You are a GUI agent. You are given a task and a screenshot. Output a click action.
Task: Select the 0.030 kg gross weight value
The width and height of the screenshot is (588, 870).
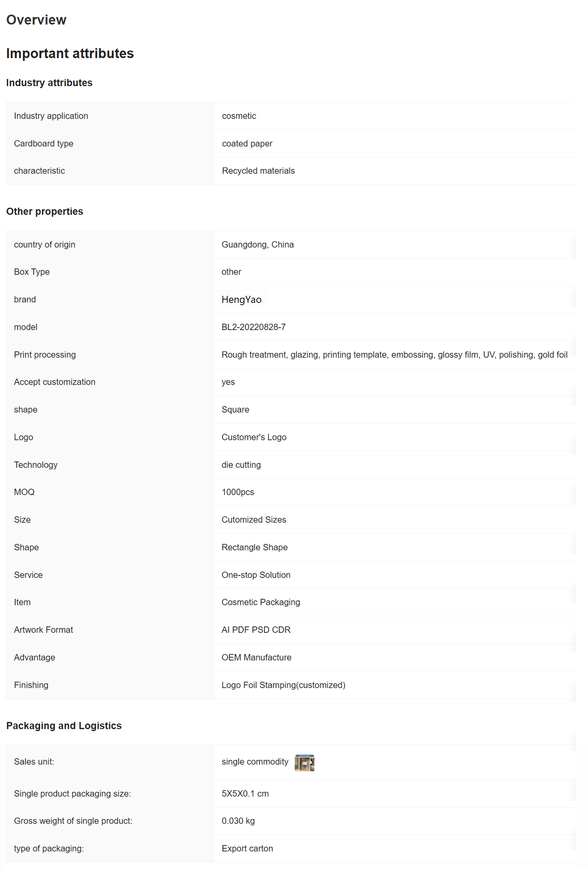(x=238, y=821)
